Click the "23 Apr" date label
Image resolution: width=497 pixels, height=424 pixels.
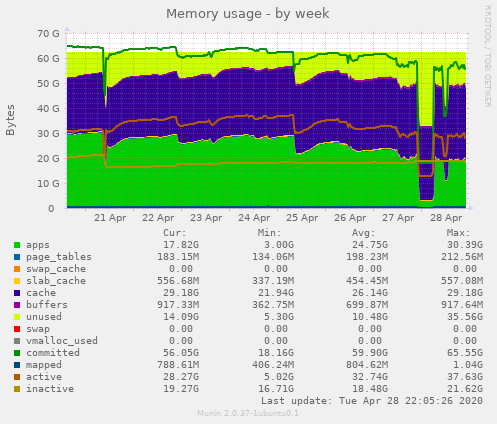206,218
